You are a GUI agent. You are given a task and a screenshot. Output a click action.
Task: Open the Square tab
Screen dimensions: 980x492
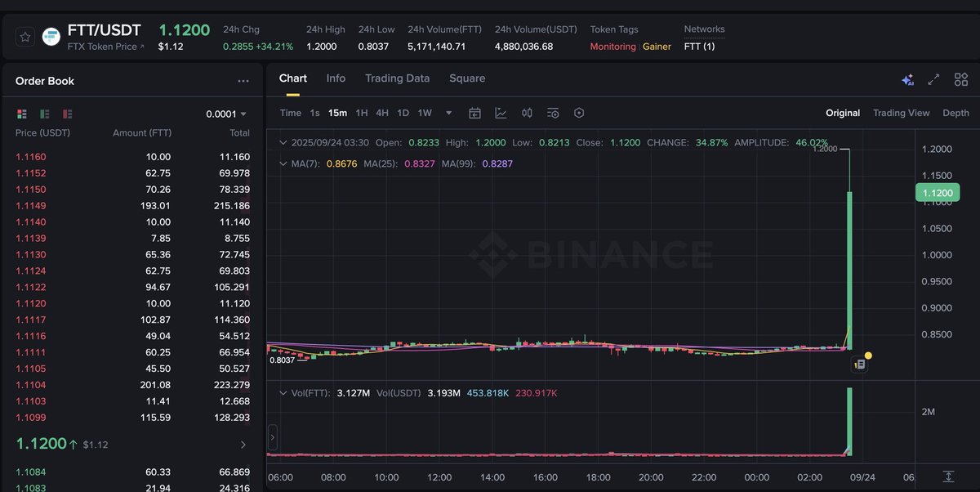click(x=467, y=78)
